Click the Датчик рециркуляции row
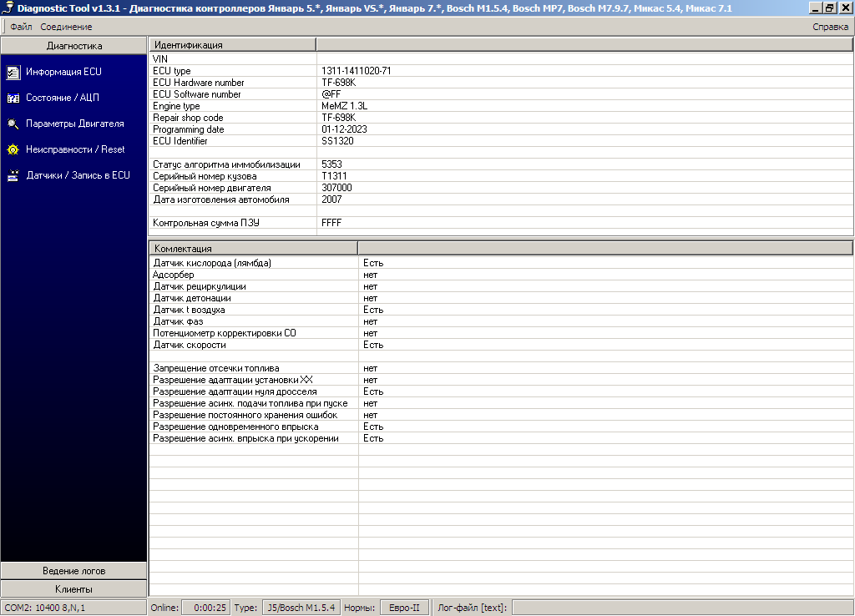Screen dimensions: 855x616 pyautogui.click(x=501, y=286)
